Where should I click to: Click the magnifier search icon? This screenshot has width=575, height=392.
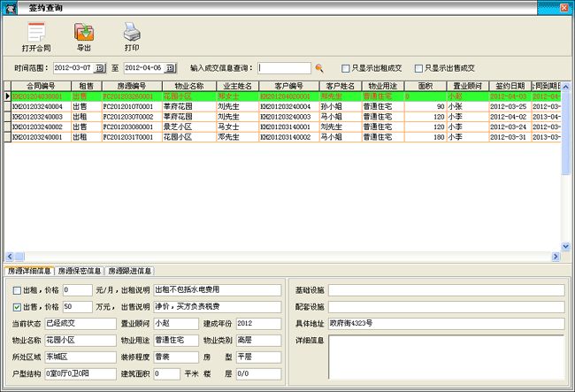coord(319,67)
